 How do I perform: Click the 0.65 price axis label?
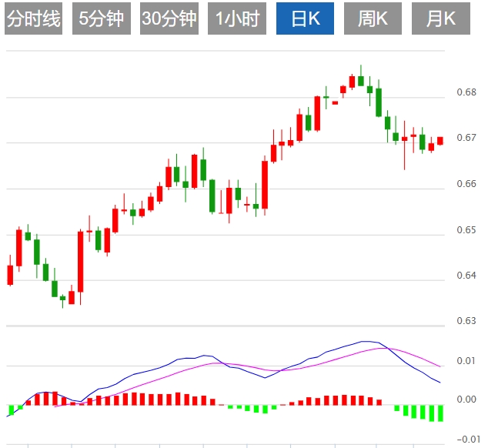[x=466, y=230]
